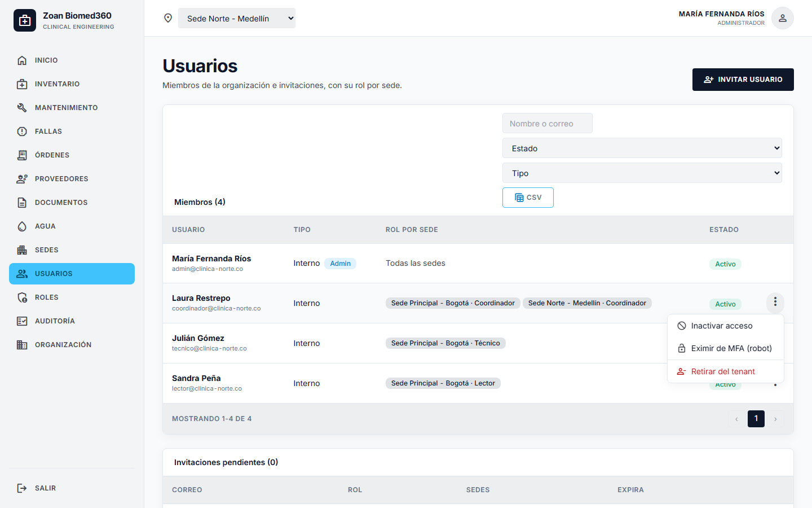Viewport: 812px width, 508px height.
Task: Click the remove-user icon next to Retirar del tenant
Action: point(682,371)
